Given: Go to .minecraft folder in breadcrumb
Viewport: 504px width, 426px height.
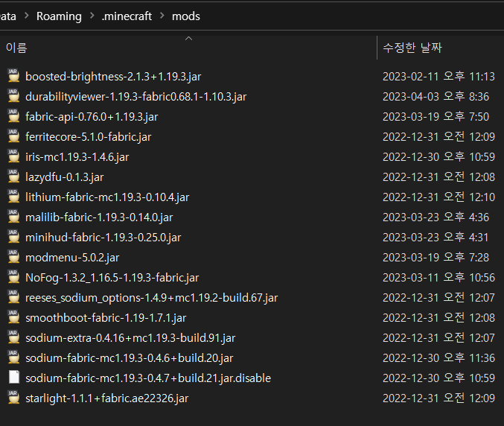Looking at the screenshot, I should [x=127, y=16].
